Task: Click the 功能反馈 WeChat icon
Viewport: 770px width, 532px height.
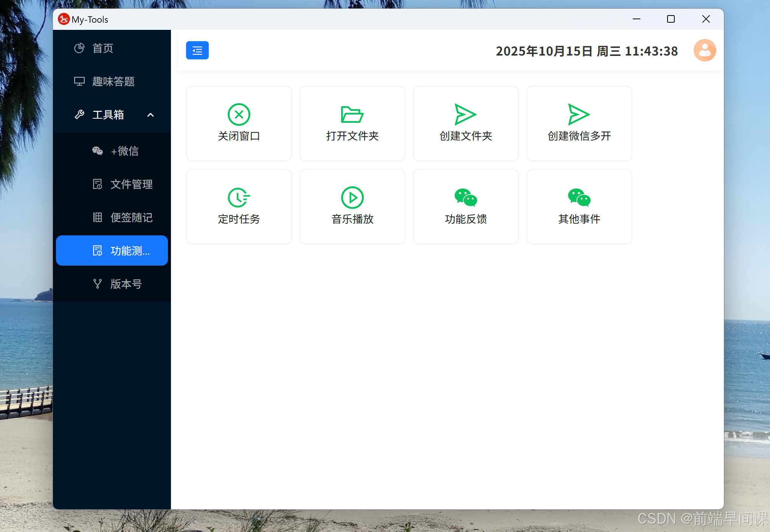Action: click(x=466, y=198)
